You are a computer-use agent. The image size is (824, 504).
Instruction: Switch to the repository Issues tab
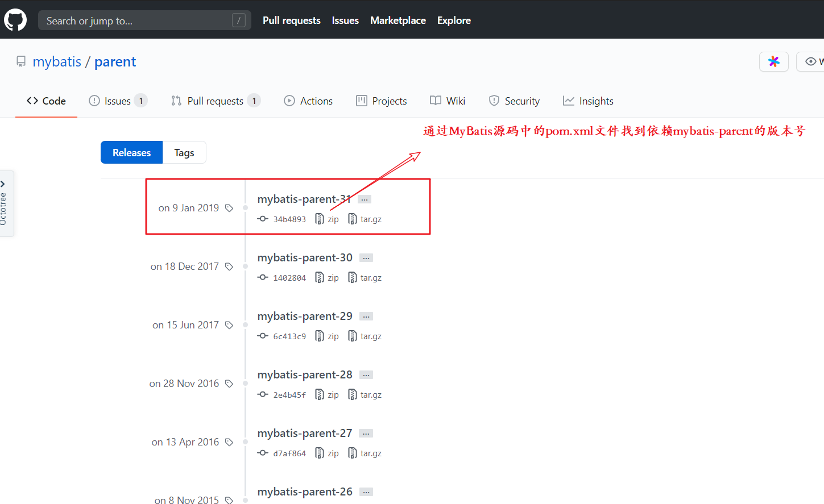click(x=118, y=101)
